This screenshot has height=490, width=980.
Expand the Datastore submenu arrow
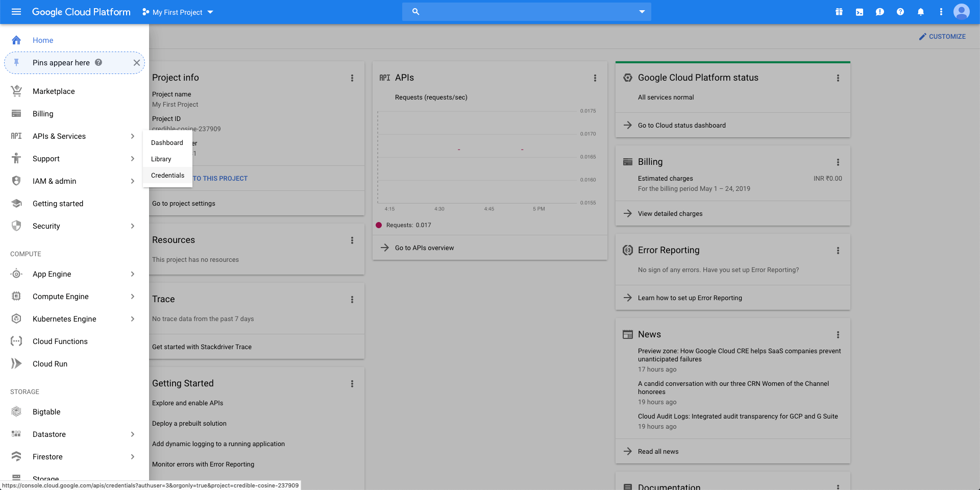(133, 434)
